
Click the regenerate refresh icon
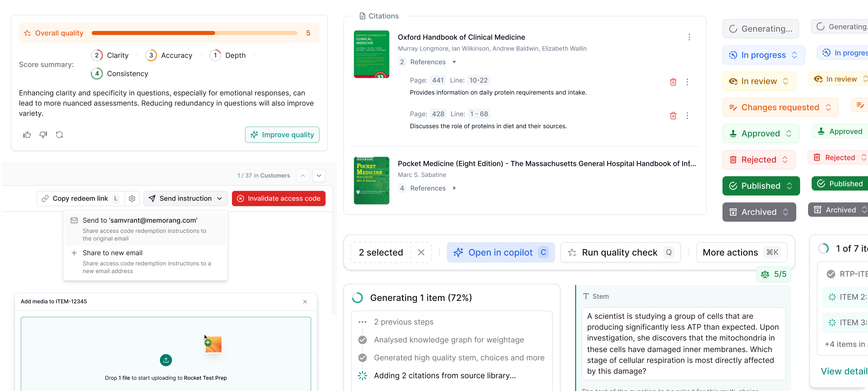(60, 134)
